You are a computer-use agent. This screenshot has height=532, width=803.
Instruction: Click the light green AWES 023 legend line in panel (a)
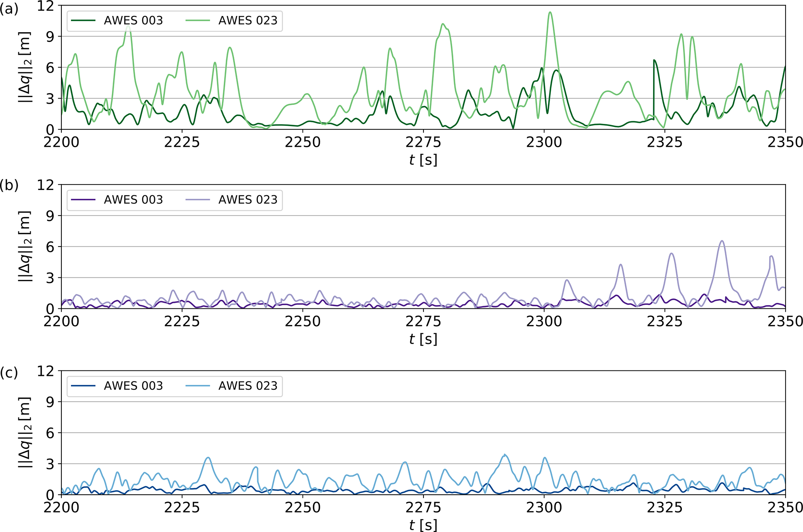click(198, 21)
